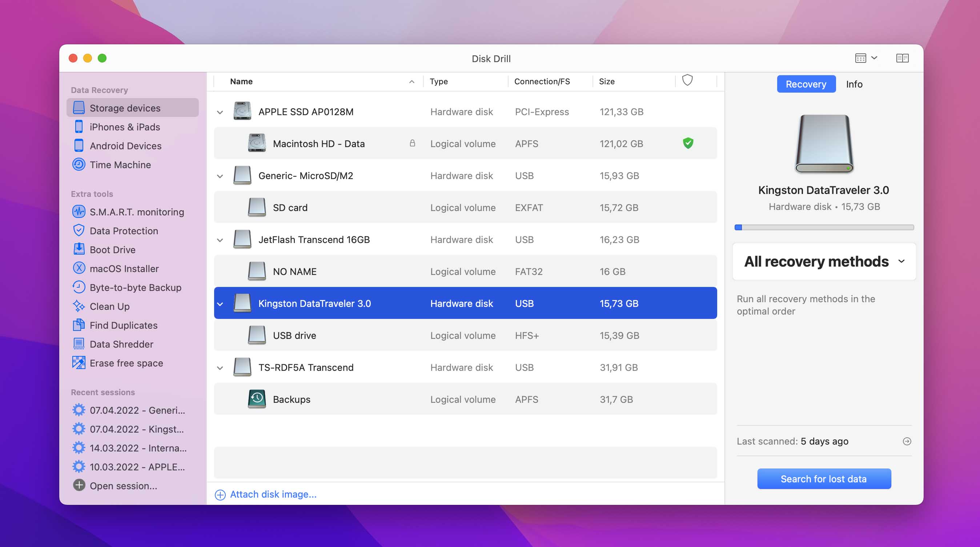Click the EXFAT file system cell
This screenshot has width=980, height=547.
point(529,207)
